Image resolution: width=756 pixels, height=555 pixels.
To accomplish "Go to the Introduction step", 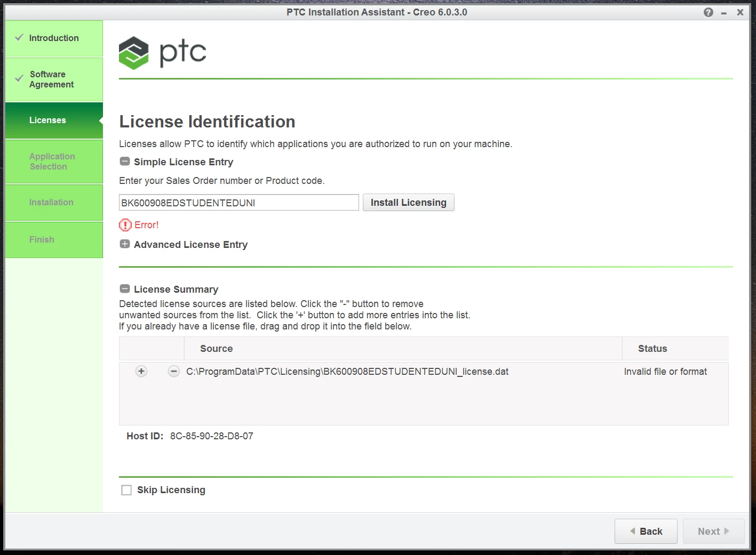I will (x=54, y=38).
